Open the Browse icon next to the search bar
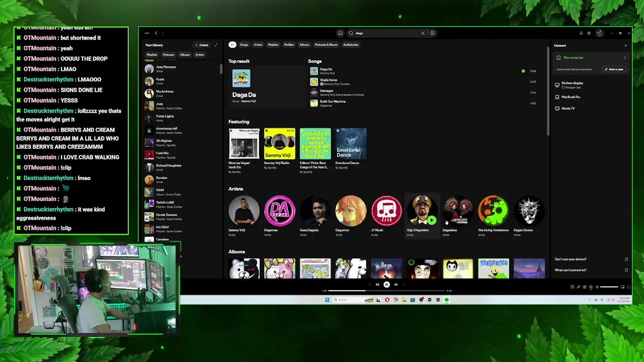Image resolution: width=644 pixels, height=362 pixels. (432, 33)
